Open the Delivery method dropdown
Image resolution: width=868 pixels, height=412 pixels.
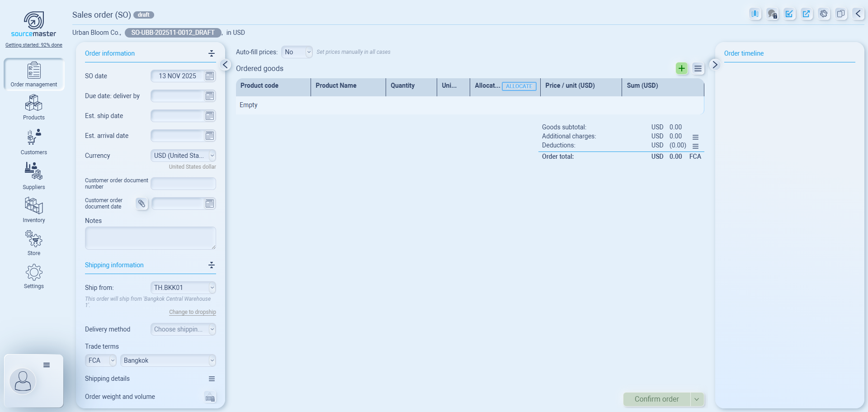click(183, 329)
